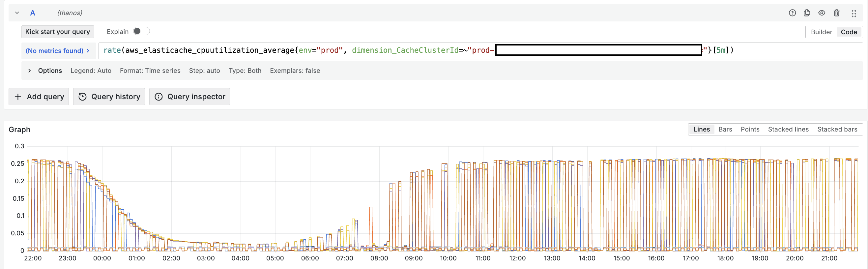
Task: Click the query name letter A
Action: 33,13
